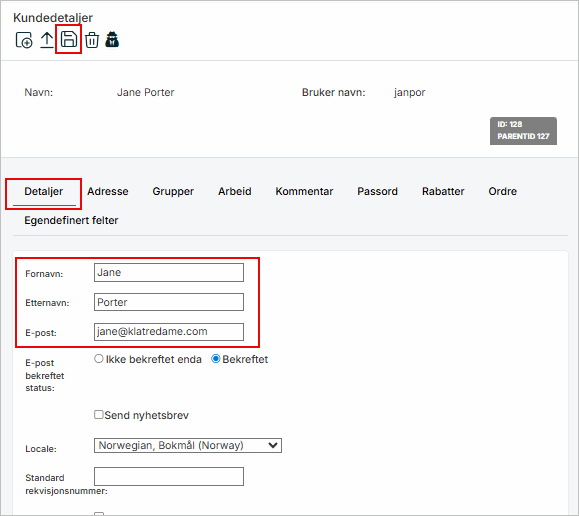Click the Etternavn input field
Image resolution: width=579 pixels, height=516 pixels.
click(x=169, y=302)
